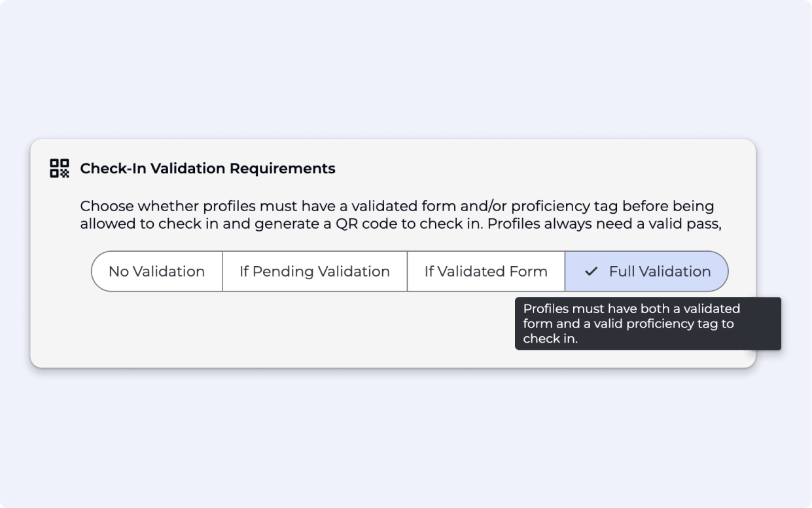
Task: Click the Check-In Validation Requirements heading
Action: pyautogui.click(x=207, y=169)
